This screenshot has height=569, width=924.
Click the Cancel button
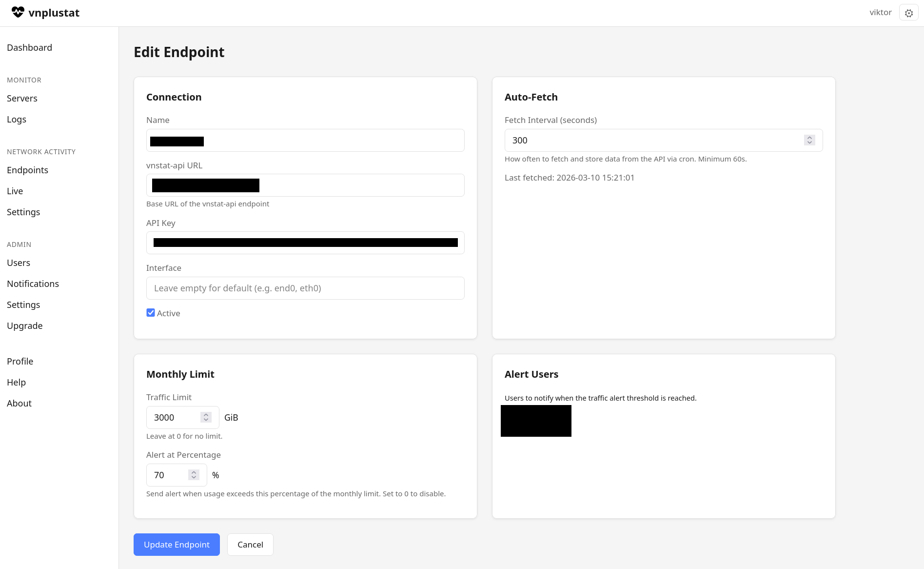[250, 545]
